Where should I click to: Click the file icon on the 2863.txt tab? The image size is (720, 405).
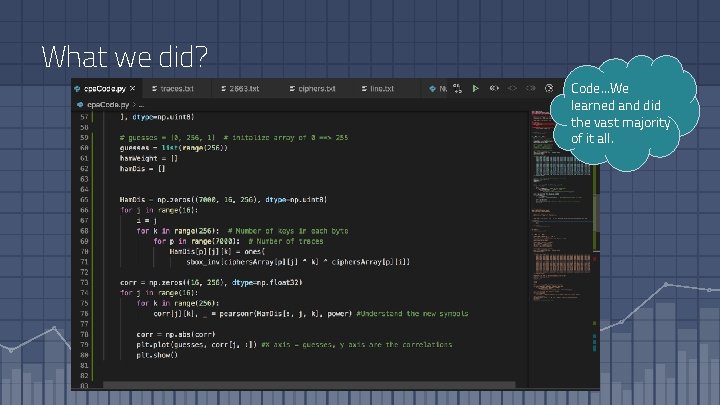pos(224,89)
